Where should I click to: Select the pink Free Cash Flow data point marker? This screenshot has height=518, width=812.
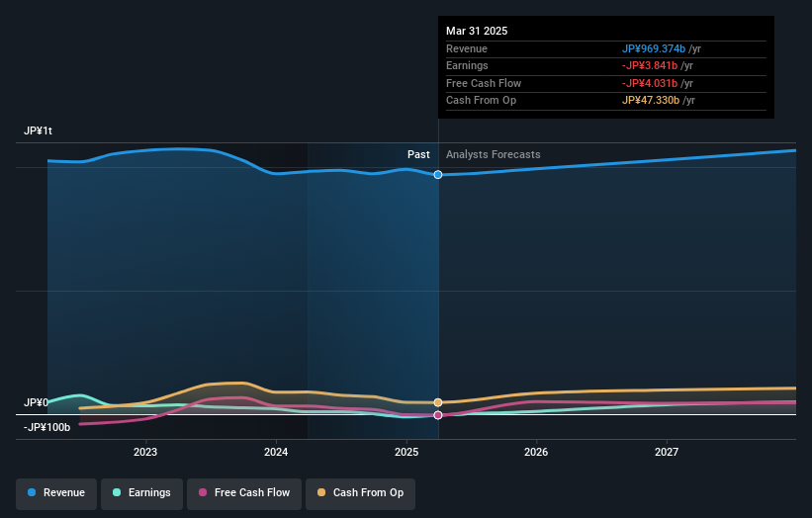pyautogui.click(x=438, y=415)
